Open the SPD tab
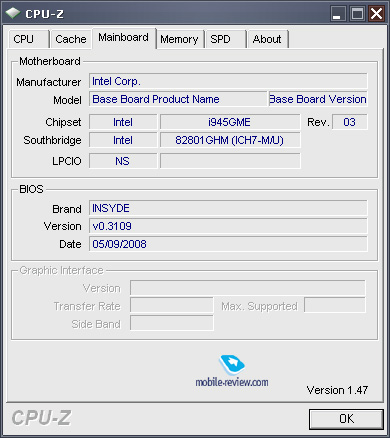Image resolution: width=390 pixels, height=438 pixels. [x=226, y=39]
